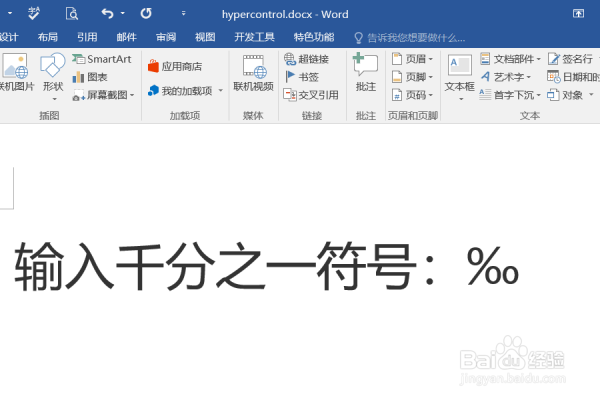This screenshot has width=600, height=400.
Task: Select the 审阅 ribbon tab
Action: tap(166, 37)
